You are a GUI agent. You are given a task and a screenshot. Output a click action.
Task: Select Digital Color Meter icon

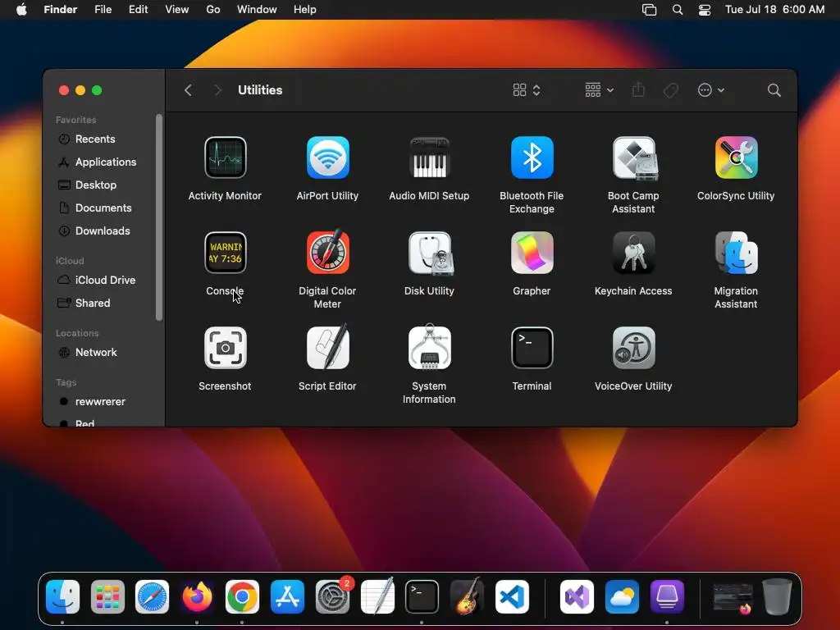coord(327,252)
